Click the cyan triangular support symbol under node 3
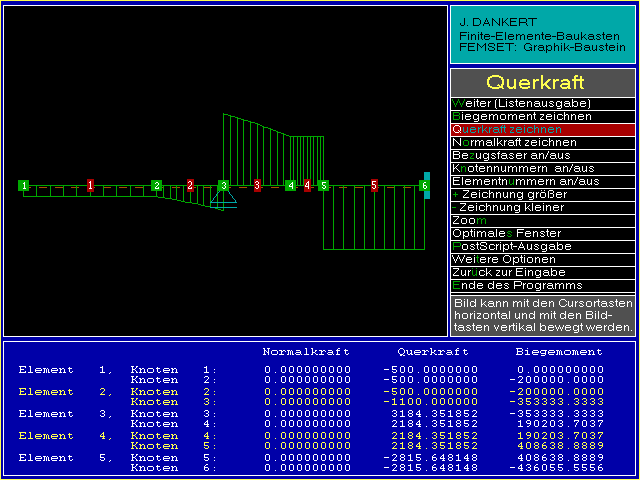The width and height of the screenshot is (640, 480). click(x=224, y=199)
